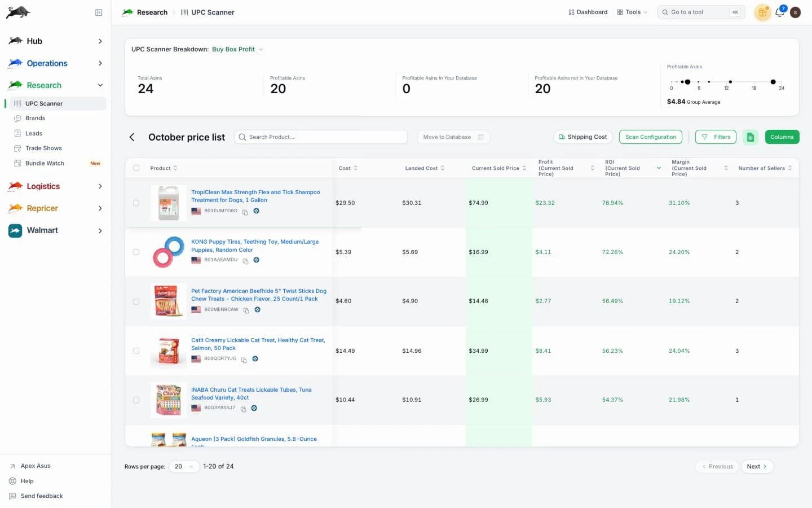Open Rows per page dropdown
The height and width of the screenshot is (508, 812).
[184, 467]
